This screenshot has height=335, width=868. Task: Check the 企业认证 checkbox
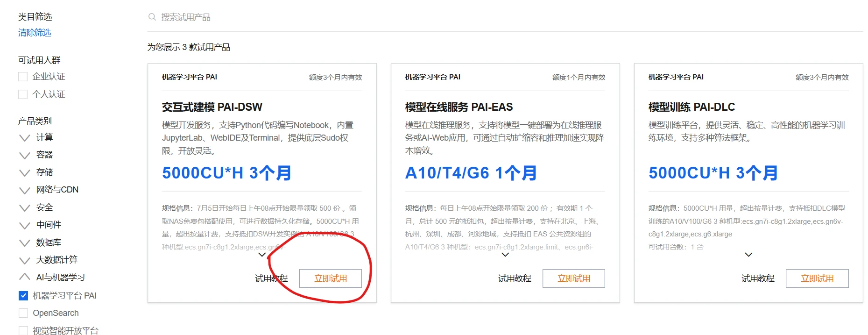pyautogui.click(x=23, y=77)
